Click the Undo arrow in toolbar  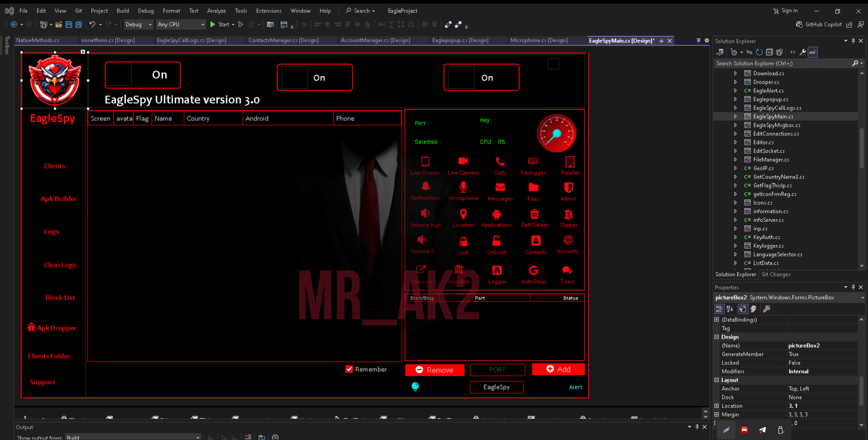click(92, 24)
